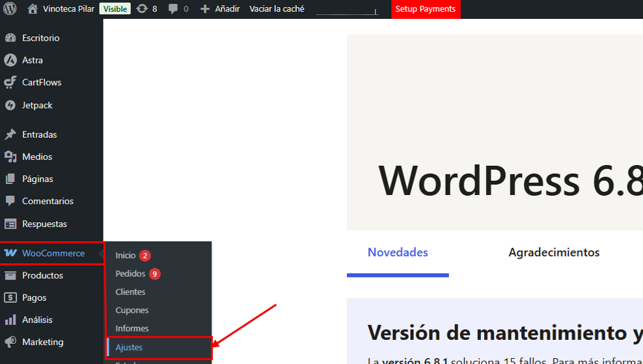643x364 pixels.
Task: Open Análisis in the sidebar
Action: click(x=37, y=320)
